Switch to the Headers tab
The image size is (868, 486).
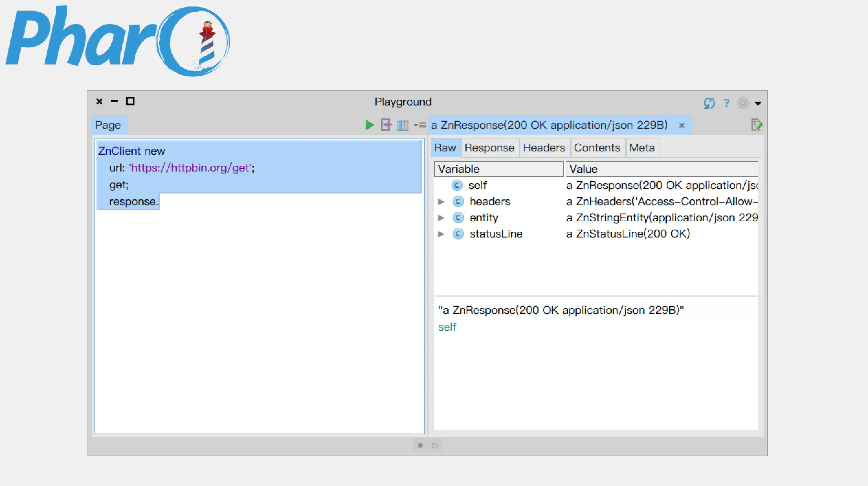pos(544,148)
